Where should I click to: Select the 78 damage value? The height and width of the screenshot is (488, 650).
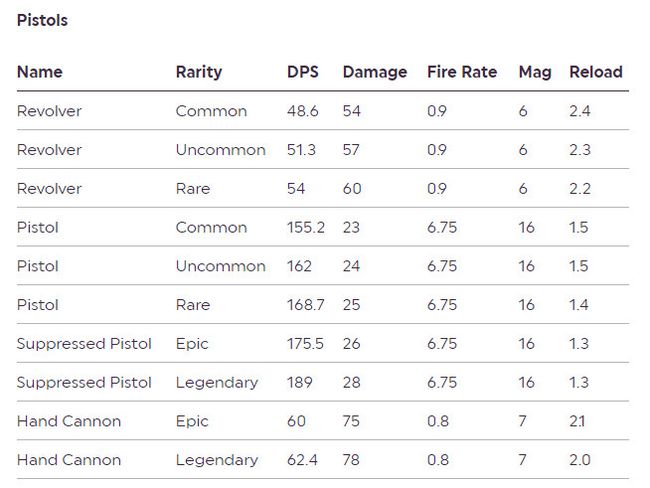click(x=351, y=460)
